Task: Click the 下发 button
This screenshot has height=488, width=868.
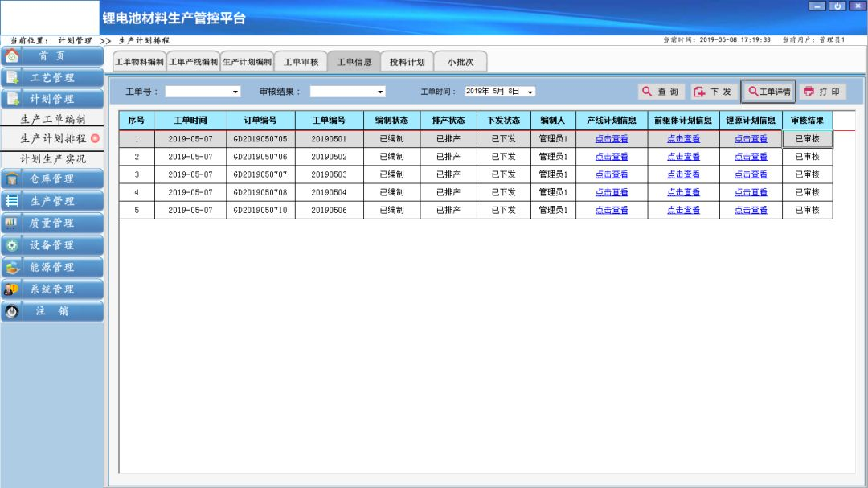Action: (714, 92)
